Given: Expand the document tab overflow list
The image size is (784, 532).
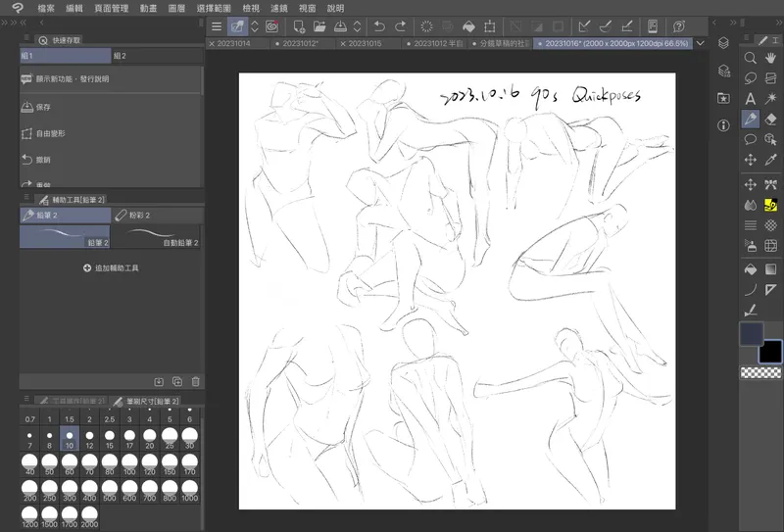Looking at the screenshot, I should [701, 44].
